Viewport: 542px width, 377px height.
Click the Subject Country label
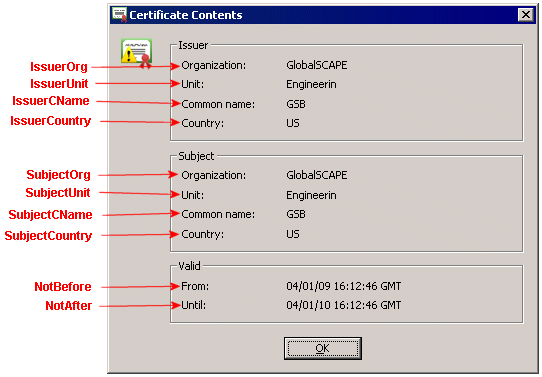[x=203, y=234]
